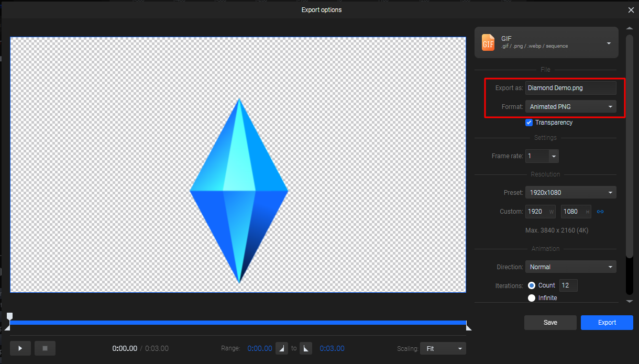This screenshot has width=639, height=364.
Task: Toggle the Transparency checkbox
Action: coord(529,123)
